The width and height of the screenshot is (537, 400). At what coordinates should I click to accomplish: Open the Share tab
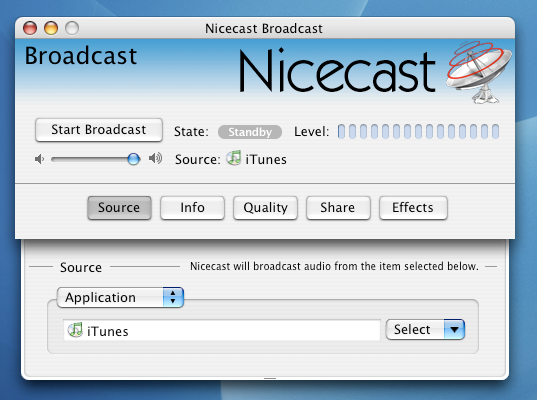(338, 208)
